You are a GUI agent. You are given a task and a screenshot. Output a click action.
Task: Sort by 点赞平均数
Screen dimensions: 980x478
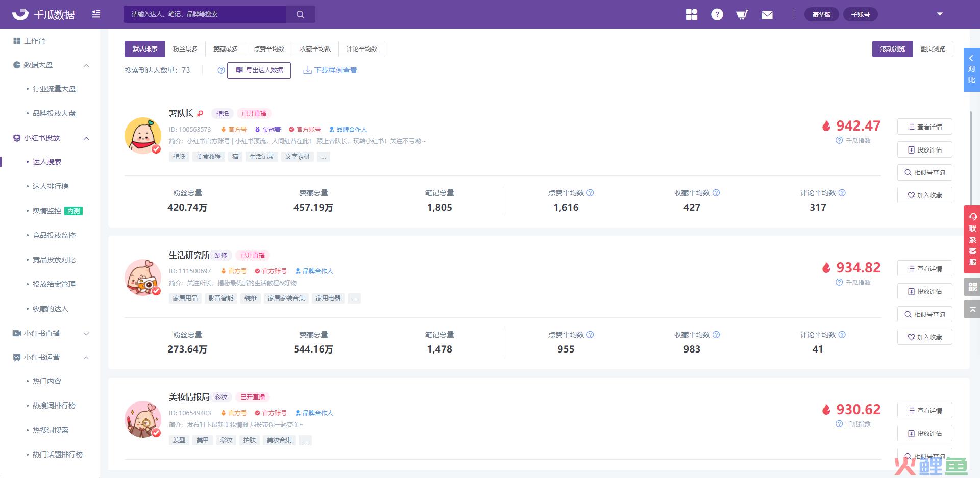click(x=269, y=49)
